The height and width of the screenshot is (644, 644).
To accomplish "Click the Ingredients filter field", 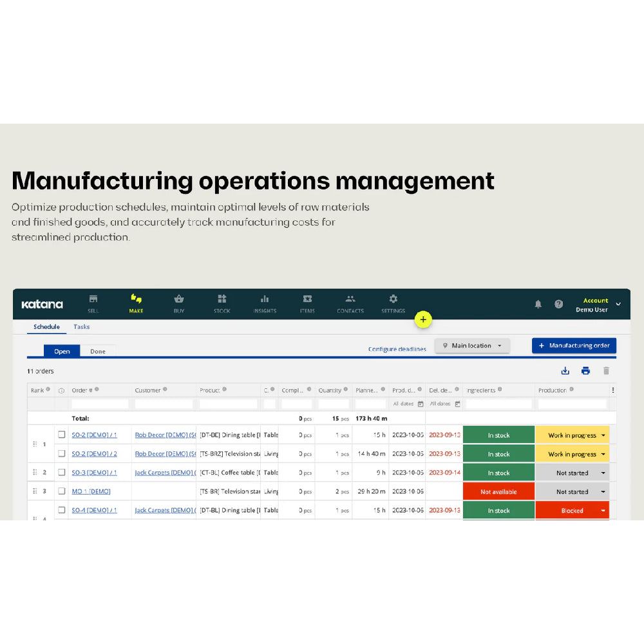I will [498, 404].
